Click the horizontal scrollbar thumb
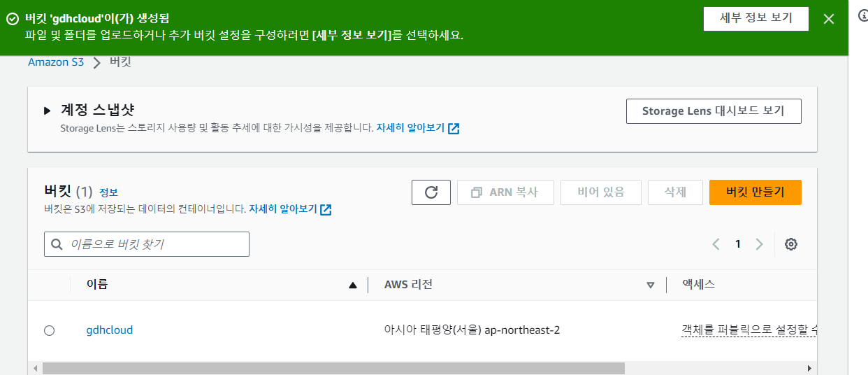The image size is (868, 375). pyautogui.click(x=333, y=368)
